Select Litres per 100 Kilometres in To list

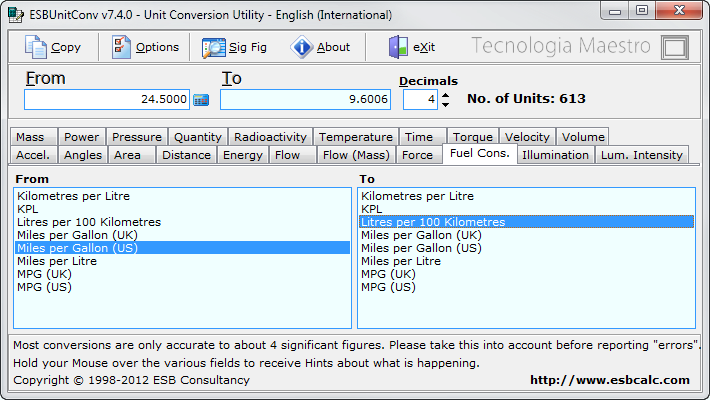pos(526,222)
